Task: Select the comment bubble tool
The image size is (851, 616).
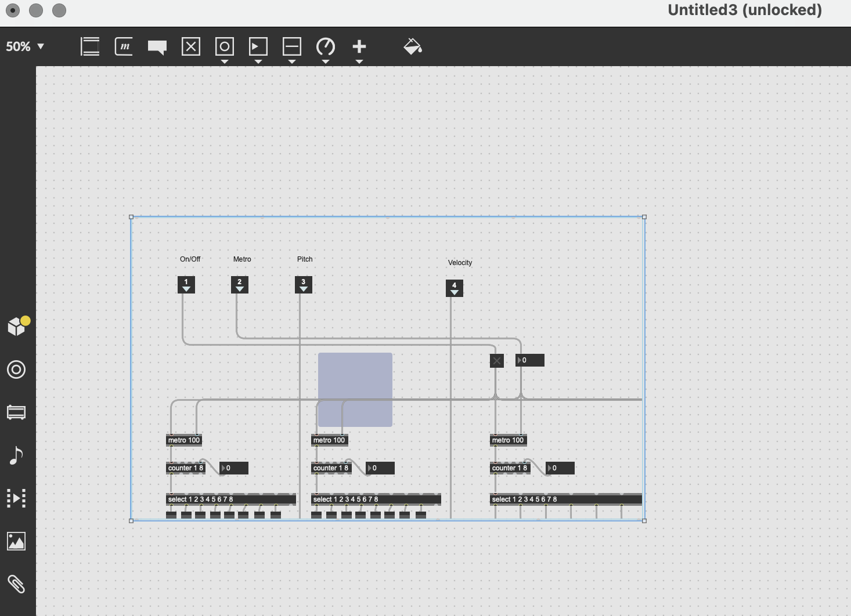Action: tap(157, 47)
